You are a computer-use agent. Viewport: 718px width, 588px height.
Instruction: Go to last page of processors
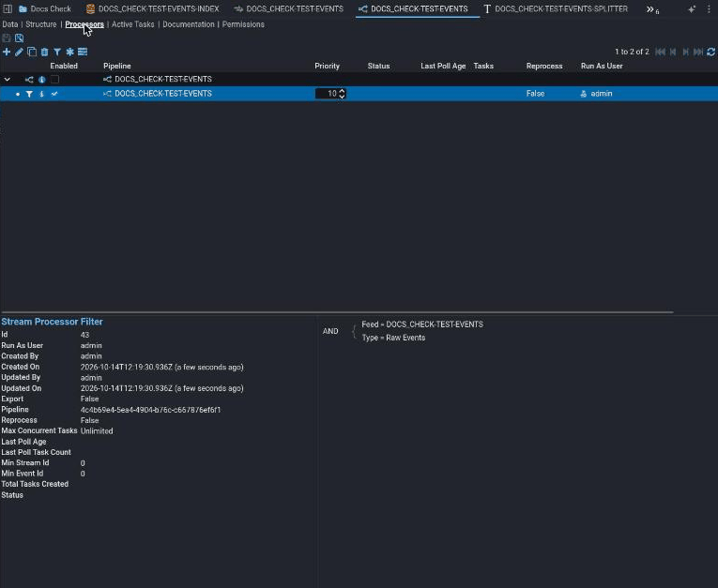tap(698, 52)
